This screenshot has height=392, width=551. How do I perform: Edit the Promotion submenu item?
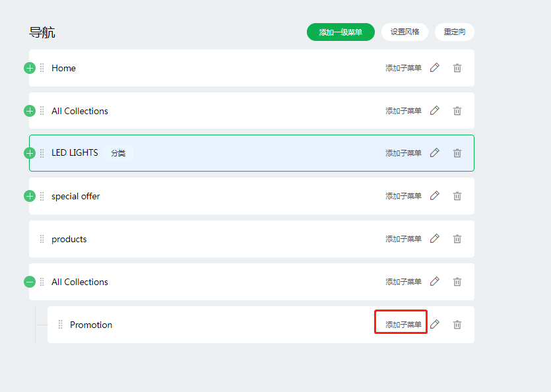click(x=435, y=324)
